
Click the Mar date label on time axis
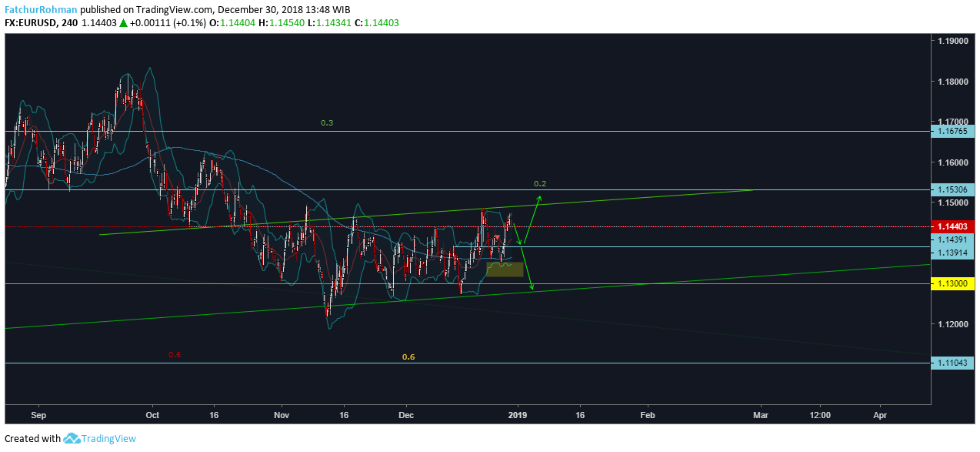click(762, 415)
